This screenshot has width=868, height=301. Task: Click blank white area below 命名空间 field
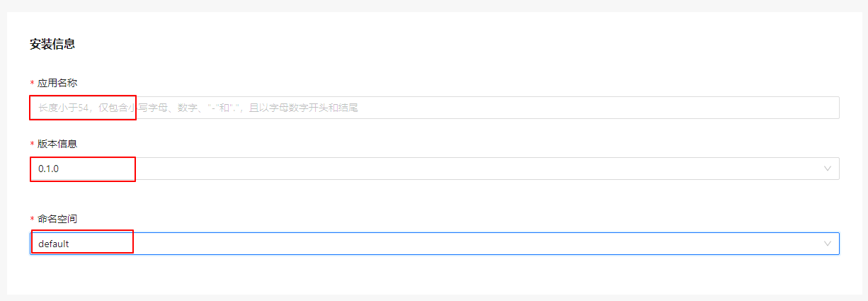click(x=434, y=276)
